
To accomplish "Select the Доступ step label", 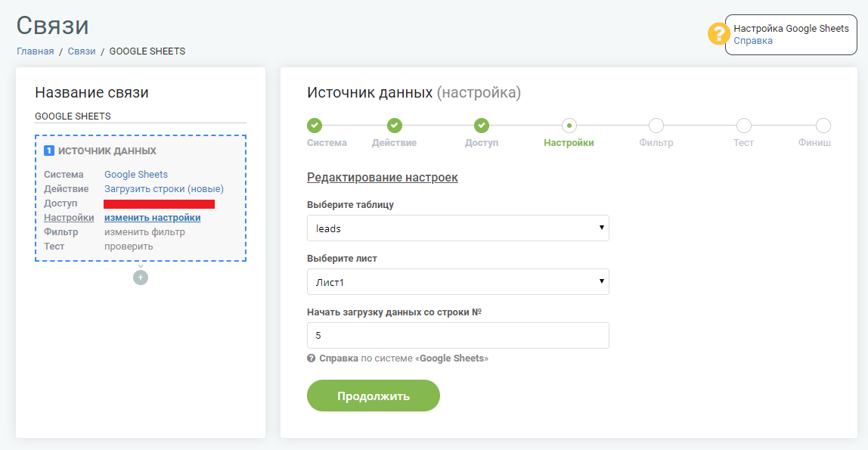I will tap(482, 143).
